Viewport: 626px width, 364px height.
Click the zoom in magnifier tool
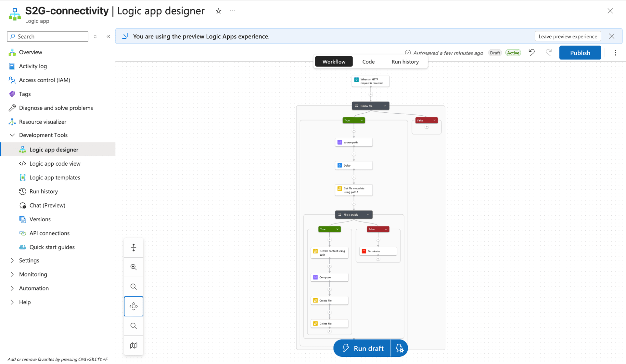point(134,267)
